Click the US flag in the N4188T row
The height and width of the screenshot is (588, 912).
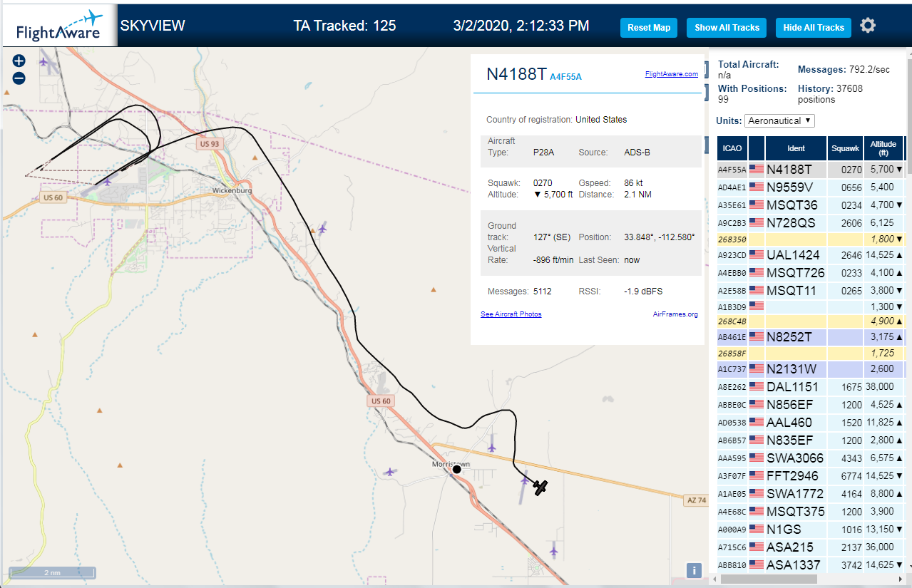click(757, 170)
